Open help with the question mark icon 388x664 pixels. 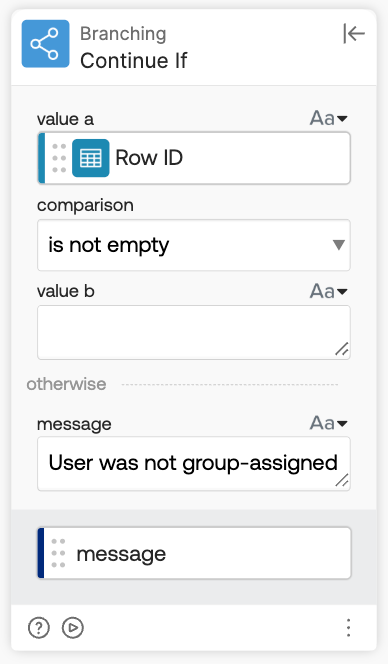point(39,628)
